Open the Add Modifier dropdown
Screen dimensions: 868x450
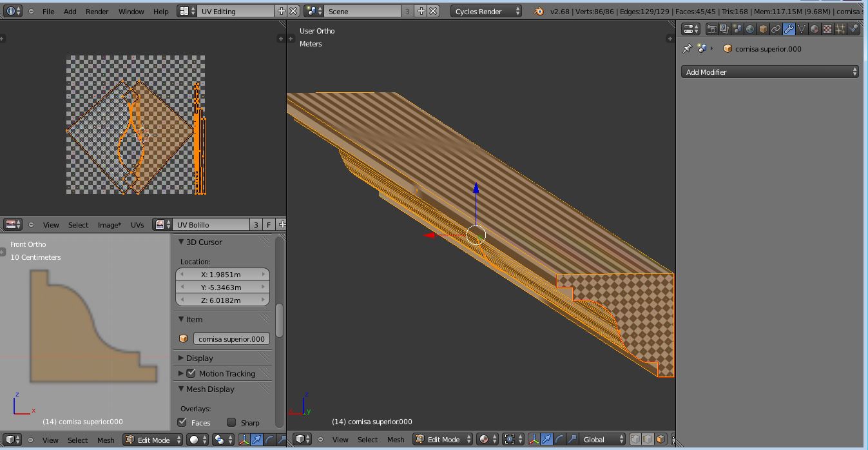769,72
